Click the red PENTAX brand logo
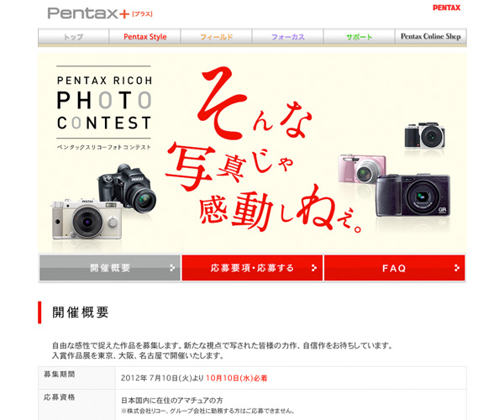504x420 pixels. pos(447,8)
